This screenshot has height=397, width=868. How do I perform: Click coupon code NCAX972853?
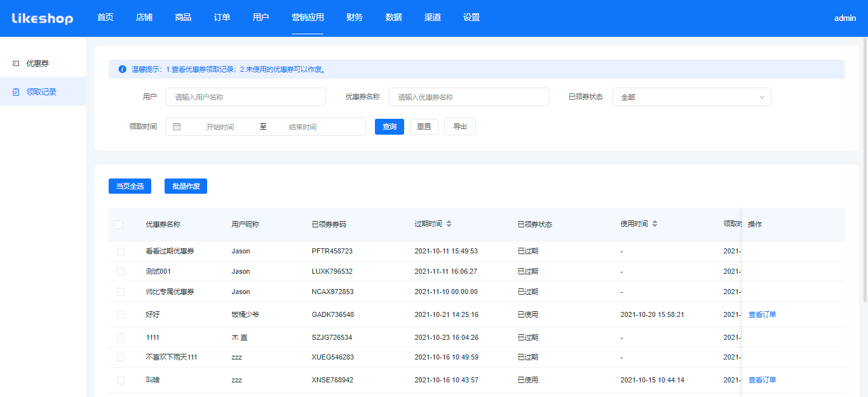pos(333,292)
